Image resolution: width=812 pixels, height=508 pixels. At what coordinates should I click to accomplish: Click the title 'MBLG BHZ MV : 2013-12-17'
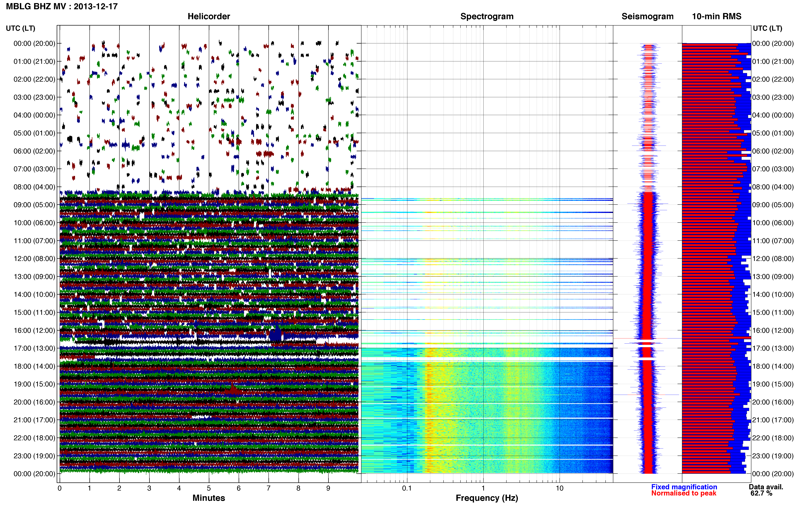(x=62, y=6)
